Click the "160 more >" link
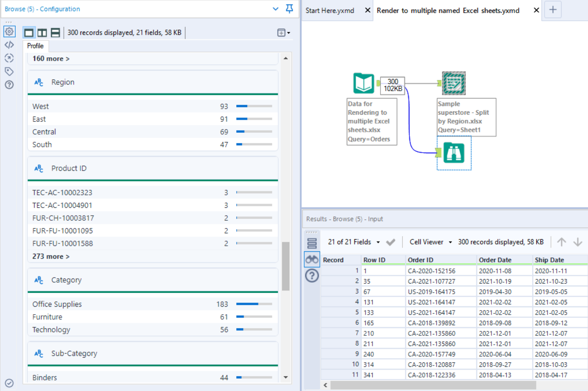588x391 pixels. pos(50,58)
